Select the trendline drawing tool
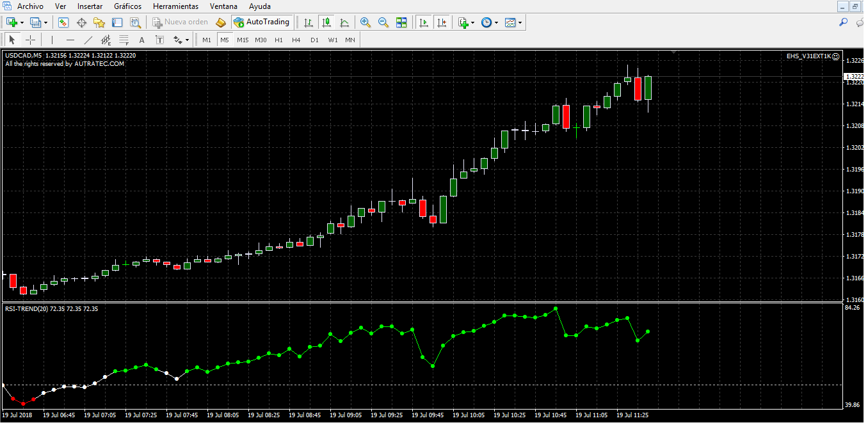The image size is (868, 423). [88, 40]
